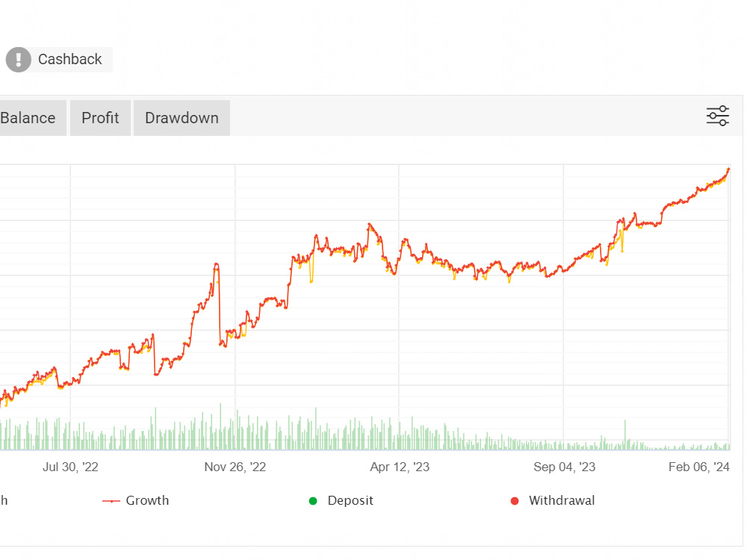Toggle the Withdrawal legend entry

point(553,500)
